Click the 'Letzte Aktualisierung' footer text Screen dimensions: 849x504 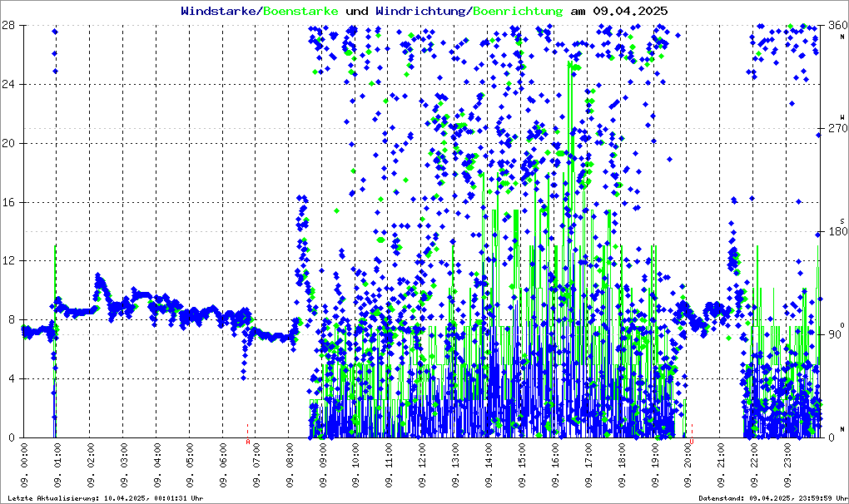pyautogui.click(x=106, y=498)
